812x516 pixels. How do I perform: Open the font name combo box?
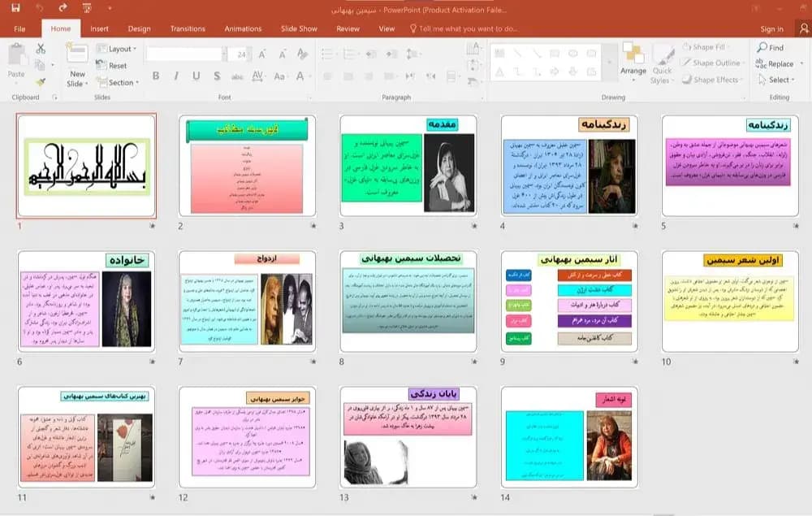187,54
